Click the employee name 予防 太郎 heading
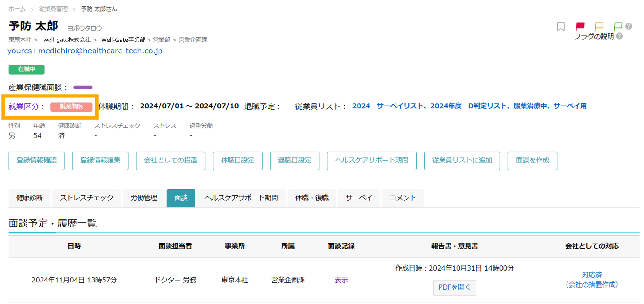 click(x=33, y=26)
